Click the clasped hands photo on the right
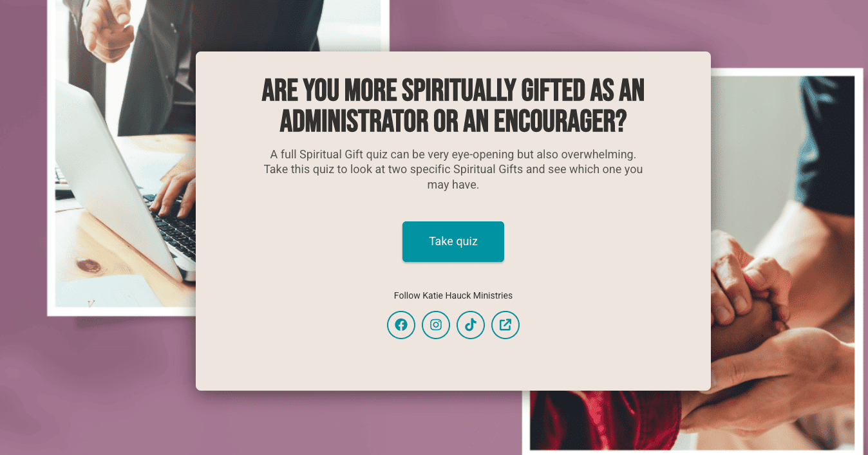The image size is (868, 455). click(x=786, y=257)
